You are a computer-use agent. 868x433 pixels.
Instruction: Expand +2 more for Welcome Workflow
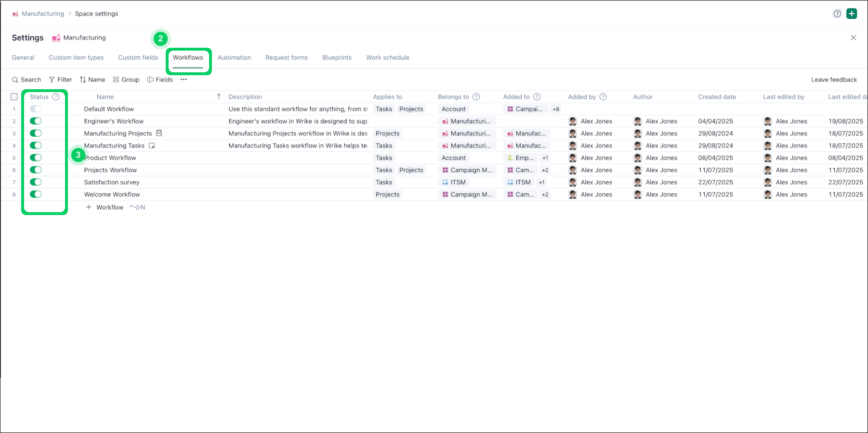click(x=545, y=194)
